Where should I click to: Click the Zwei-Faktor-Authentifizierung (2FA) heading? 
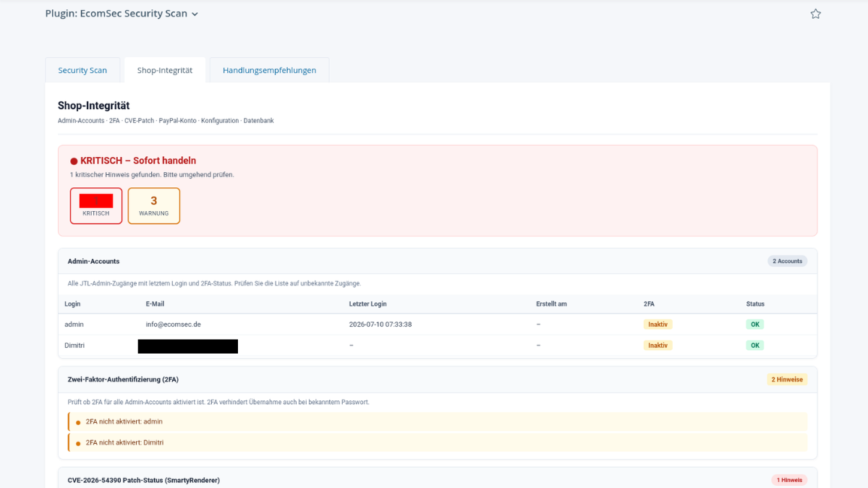[123, 380]
